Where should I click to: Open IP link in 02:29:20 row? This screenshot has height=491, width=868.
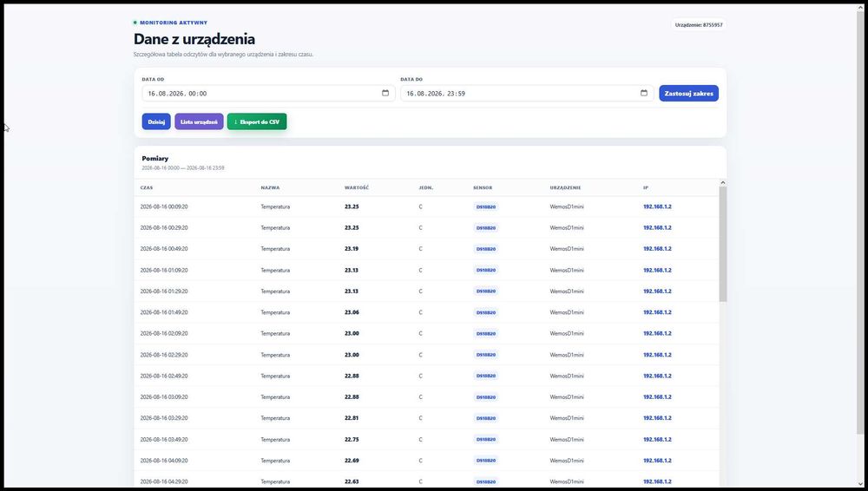(x=657, y=355)
